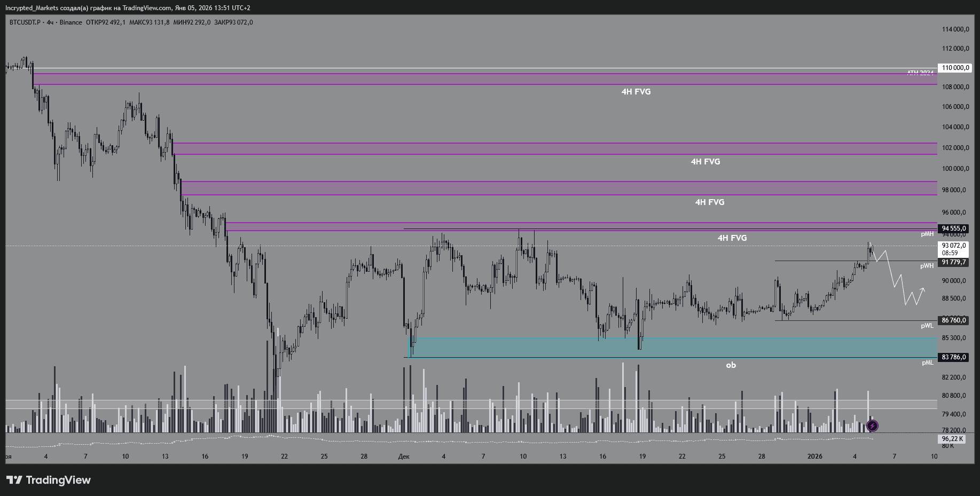Click the 'ob' order block annotation
Image resolution: width=980 pixels, height=496 pixels.
[x=731, y=365]
